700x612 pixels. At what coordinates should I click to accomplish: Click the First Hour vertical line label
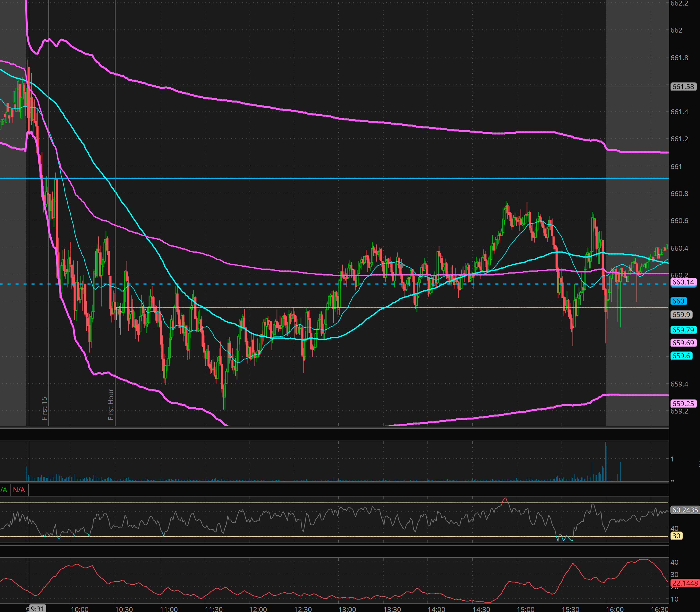111,404
